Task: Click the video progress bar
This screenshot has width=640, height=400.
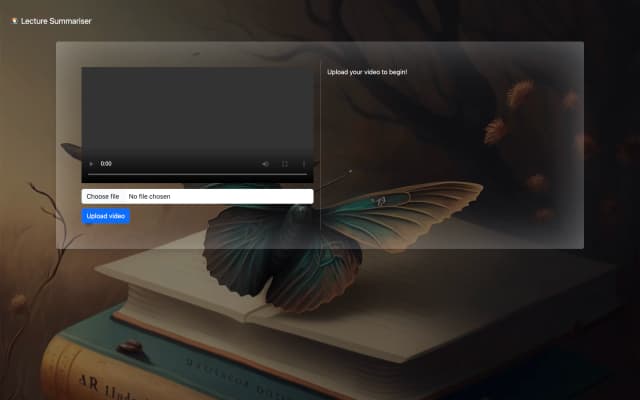Action: [x=198, y=174]
